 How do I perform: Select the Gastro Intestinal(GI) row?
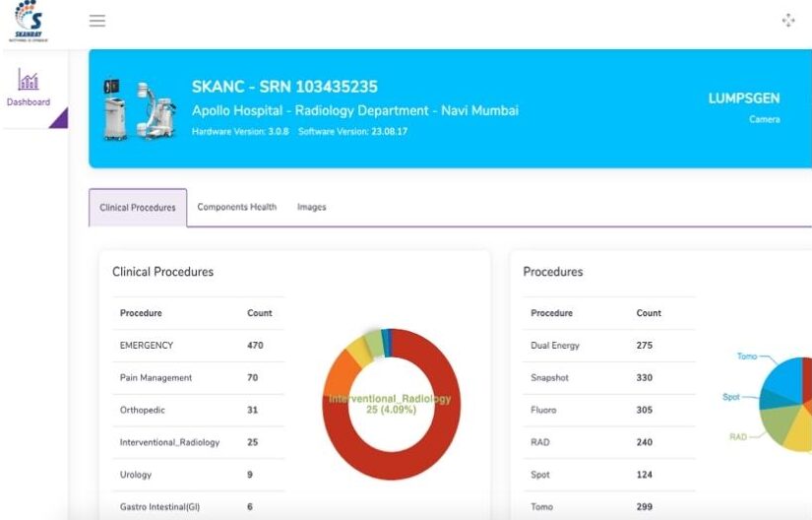coord(199,506)
